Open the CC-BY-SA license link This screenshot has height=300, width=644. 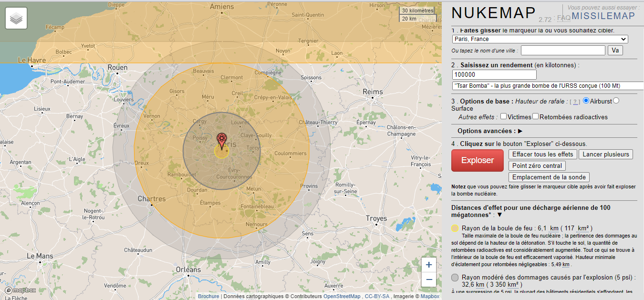[377, 296]
